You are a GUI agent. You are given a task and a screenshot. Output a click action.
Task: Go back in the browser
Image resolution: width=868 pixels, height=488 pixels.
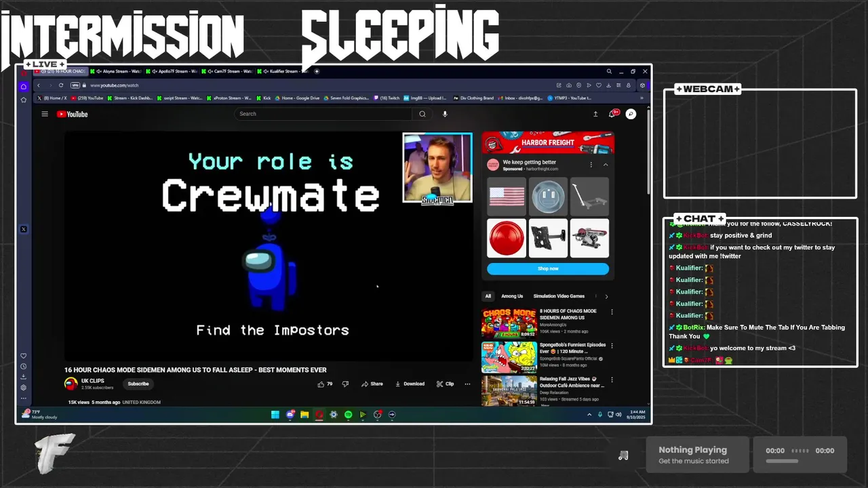[39, 85]
